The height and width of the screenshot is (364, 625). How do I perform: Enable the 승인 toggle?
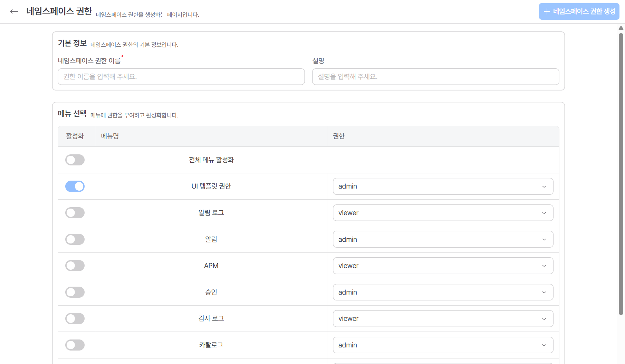point(75,292)
